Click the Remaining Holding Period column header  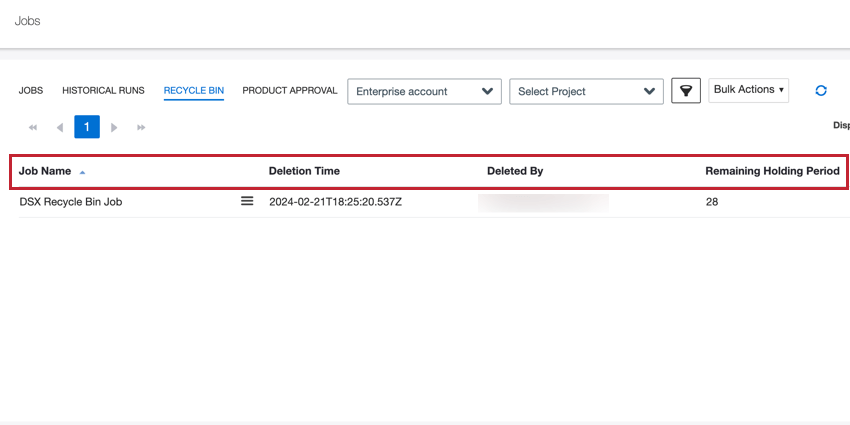pyautogui.click(x=772, y=171)
